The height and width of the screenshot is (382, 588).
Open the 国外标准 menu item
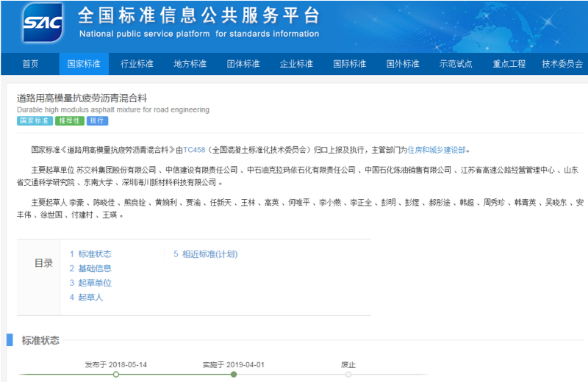pos(403,64)
